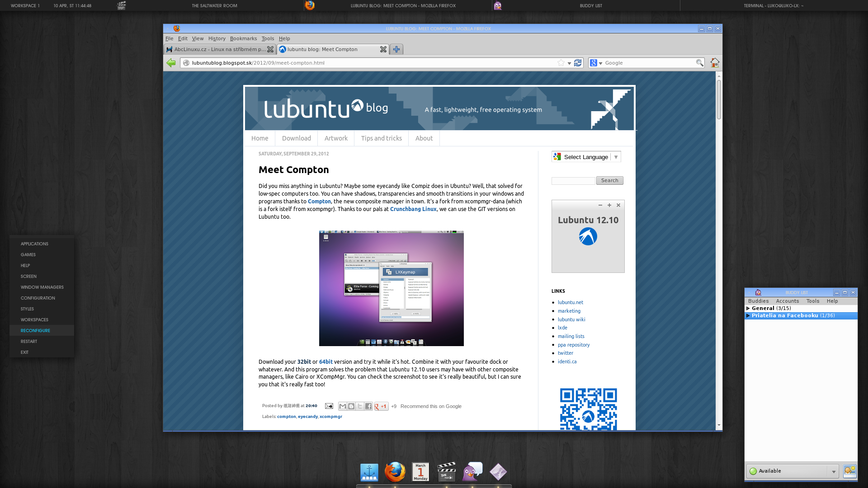Click the Google +1 button
Viewport: 868px width, 488px height.
(381, 406)
